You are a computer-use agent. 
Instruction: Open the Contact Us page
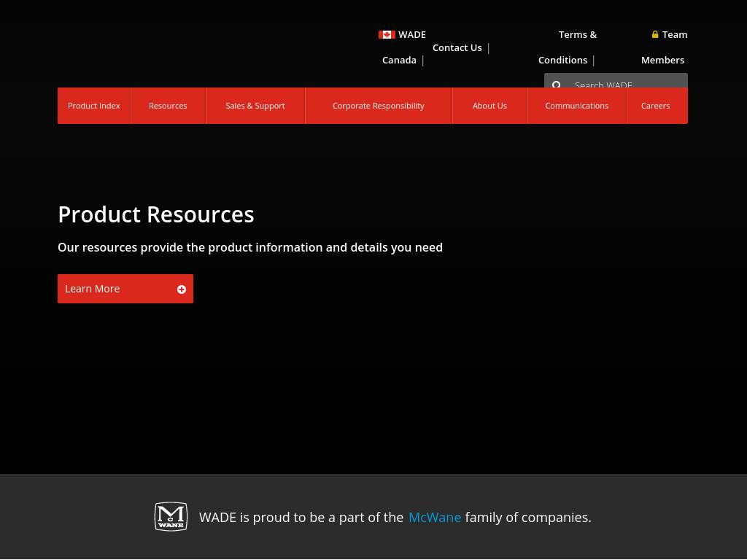(x=457, y=47)
